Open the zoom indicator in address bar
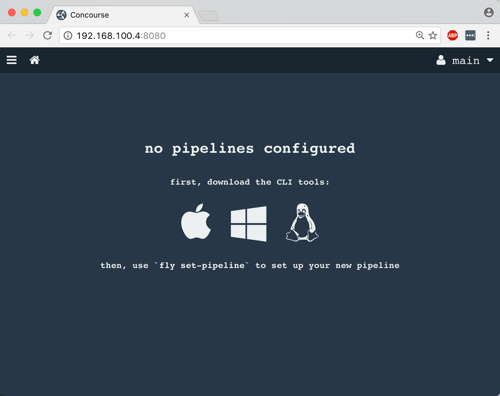 [420, 35]
